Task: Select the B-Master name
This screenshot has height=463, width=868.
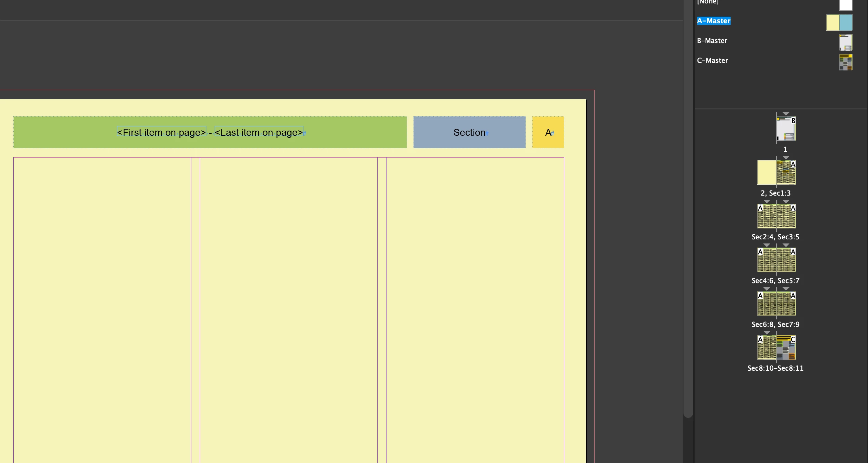Action: coord(712,41)
